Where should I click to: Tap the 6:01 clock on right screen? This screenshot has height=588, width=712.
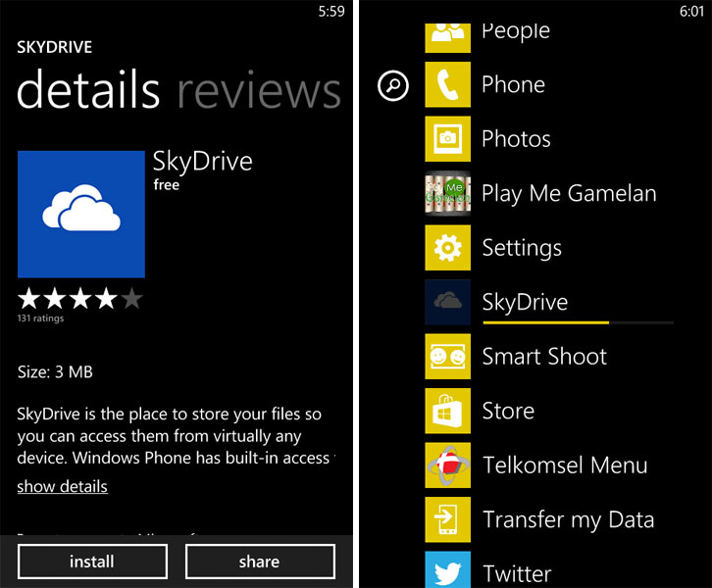[692, 12]
